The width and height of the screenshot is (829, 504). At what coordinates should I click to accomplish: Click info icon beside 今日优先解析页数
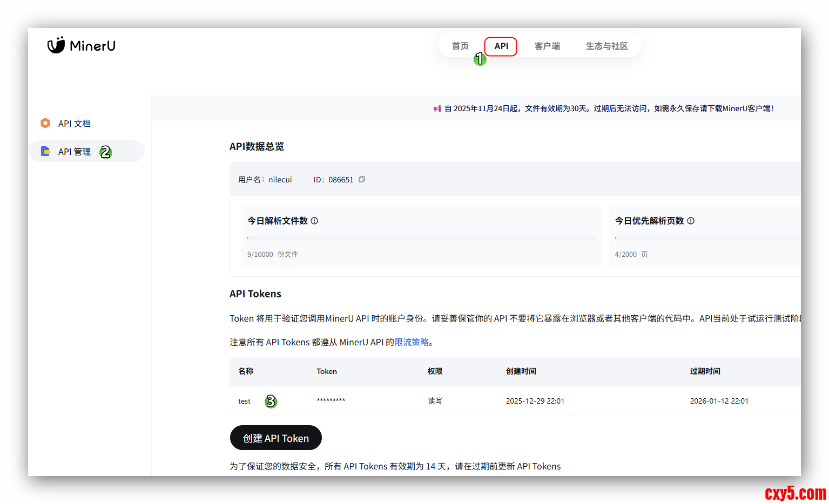point(691,221)
